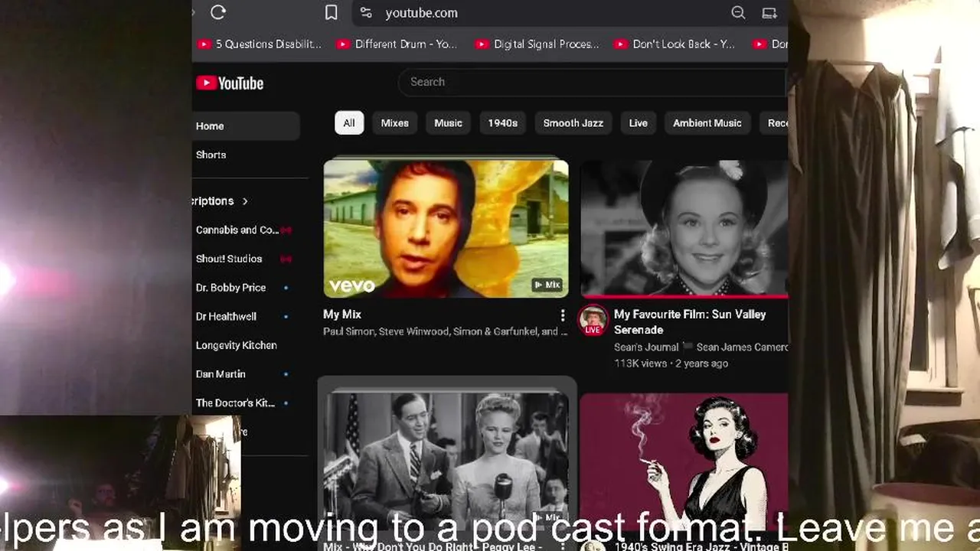Image resolution: width=980 pixels, height=551 pixels.
Task: Select the Smooth Jazz filter chip
Action: [x=573, y=123]
